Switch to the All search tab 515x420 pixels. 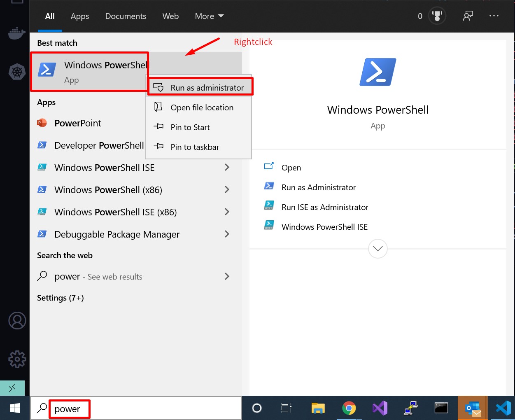coord(50,16)
